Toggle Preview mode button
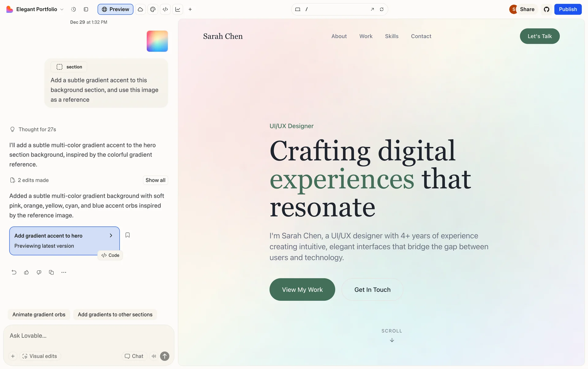This screenshot has width=588, height=369. click(x=115, y=9)
